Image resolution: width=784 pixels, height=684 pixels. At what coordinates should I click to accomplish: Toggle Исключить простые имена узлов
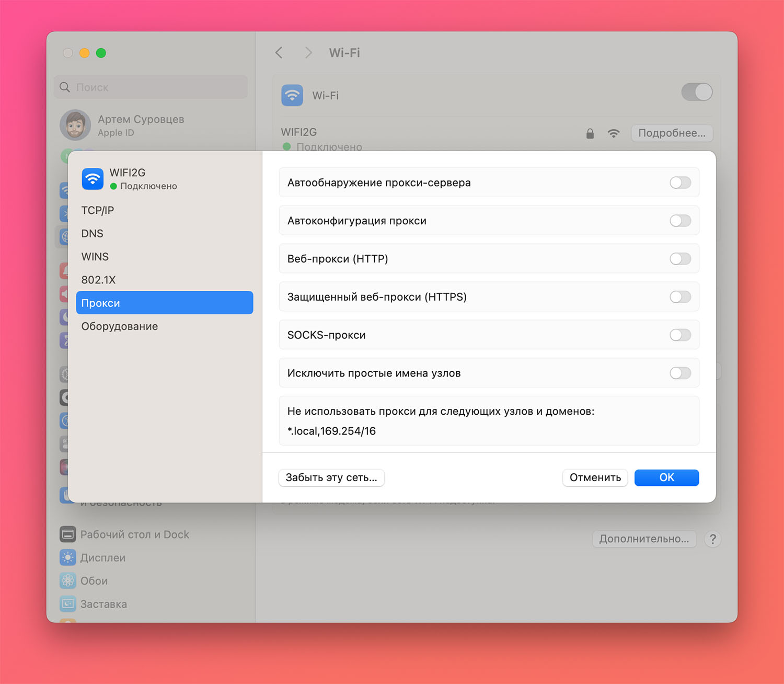pyautogui.click(x=681, y=373)
